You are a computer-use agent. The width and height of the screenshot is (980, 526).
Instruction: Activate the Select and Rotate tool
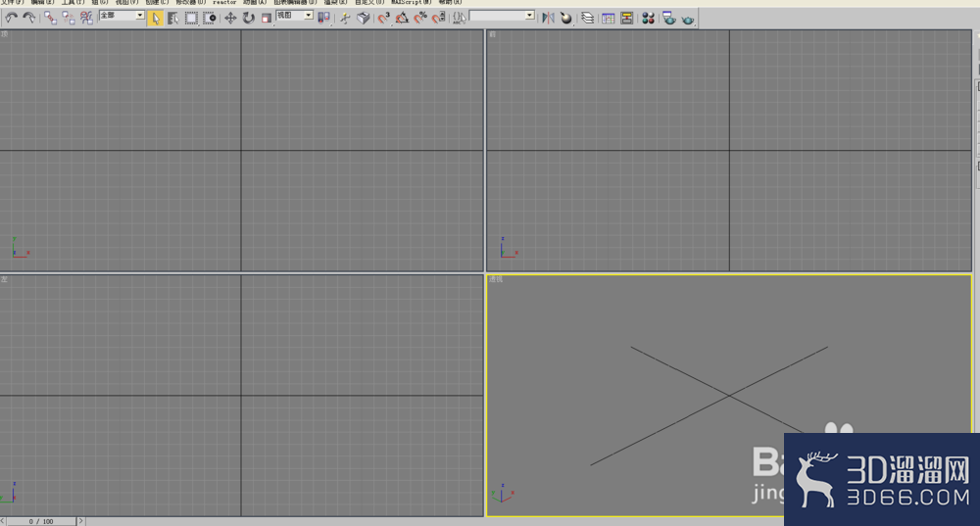249,18
